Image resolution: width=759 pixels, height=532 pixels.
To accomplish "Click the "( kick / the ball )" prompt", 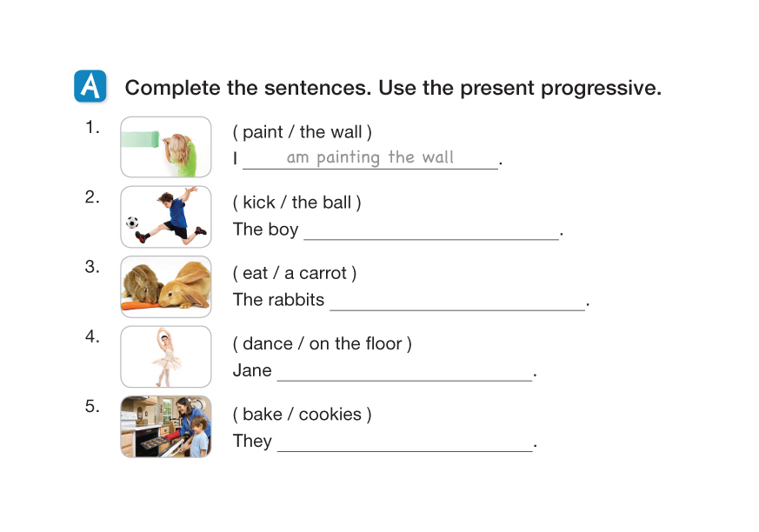I will 296,203.
